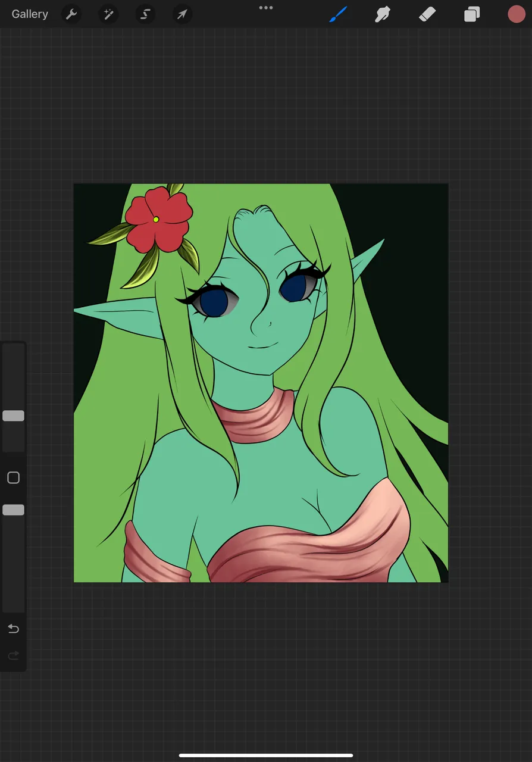
Task: Redo the last undone action
Action: point(13,655)
